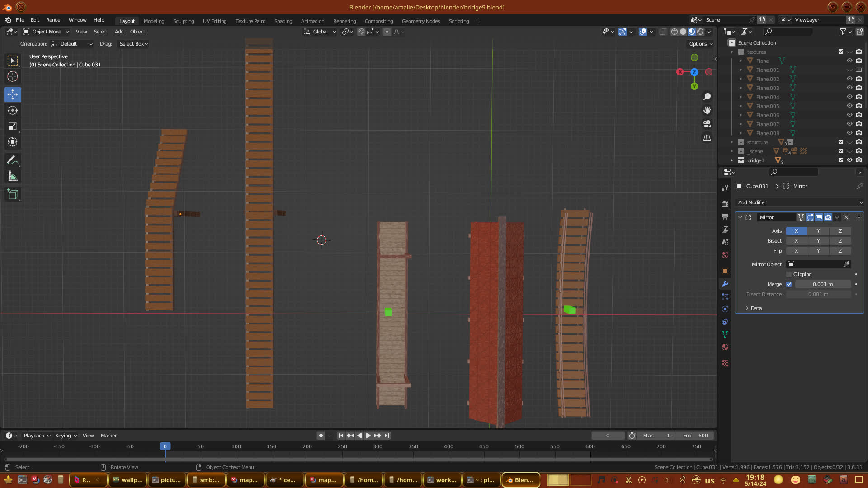
Task: Open the Render menu
Action: [54, 20]
